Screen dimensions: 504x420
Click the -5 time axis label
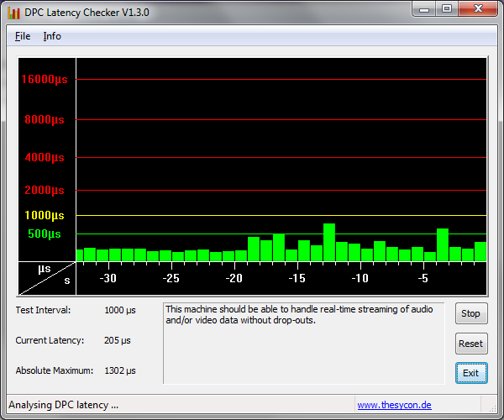(423, 278)
